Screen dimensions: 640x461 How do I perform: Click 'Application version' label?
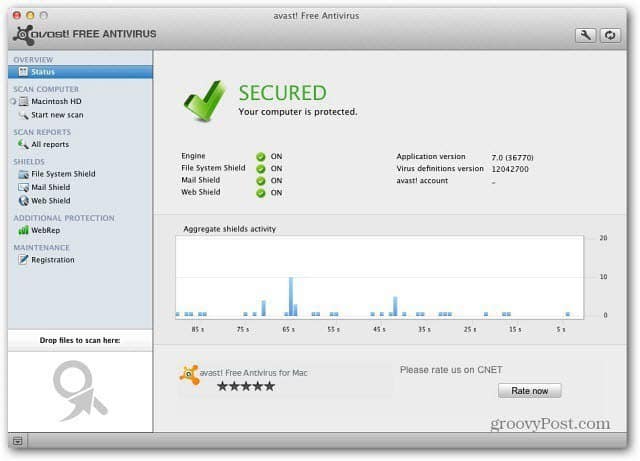(431, 156)
